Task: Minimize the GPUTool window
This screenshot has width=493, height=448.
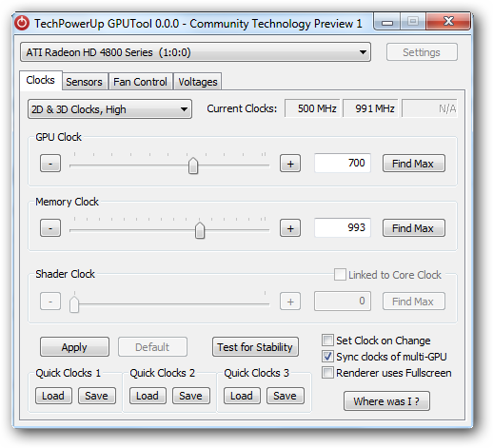Action: [387, 22]
